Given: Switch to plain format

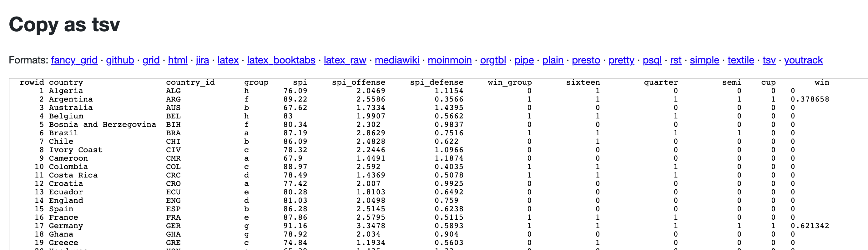Looking at the screenshot, I should point(553,60).
